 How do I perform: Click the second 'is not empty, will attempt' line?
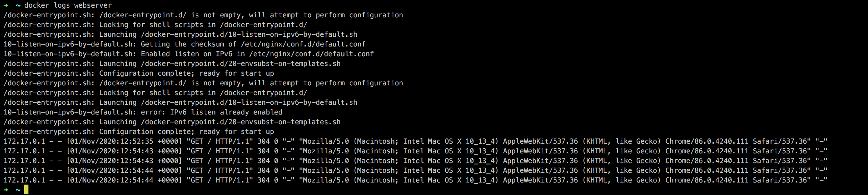203,83
